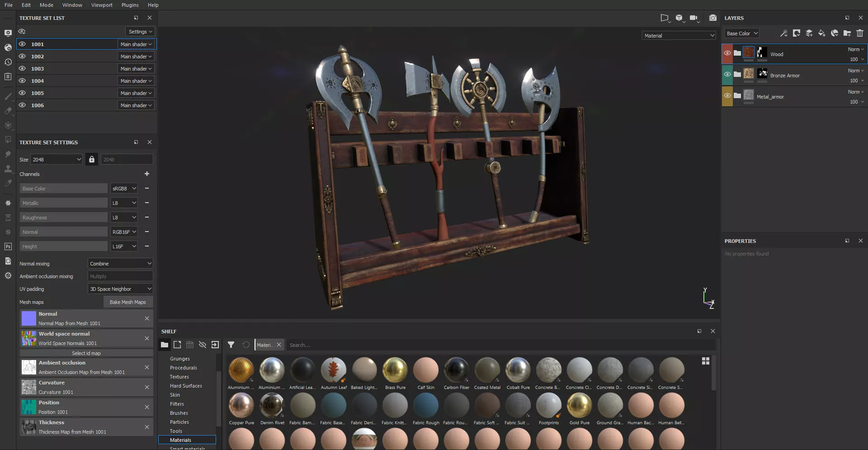
Task: Click the shelf import resources icon
Action: [x=215, y=345]
